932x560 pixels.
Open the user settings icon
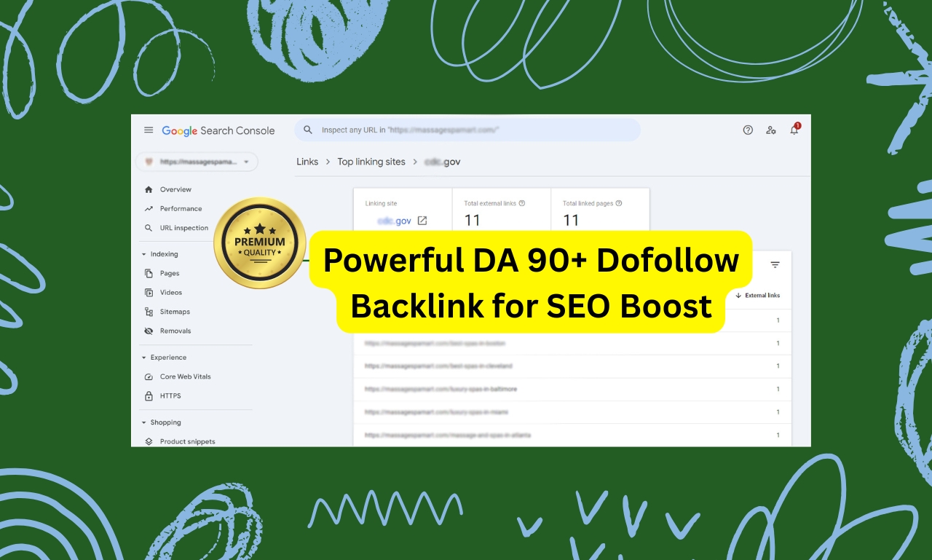click(x=770, y=130)
